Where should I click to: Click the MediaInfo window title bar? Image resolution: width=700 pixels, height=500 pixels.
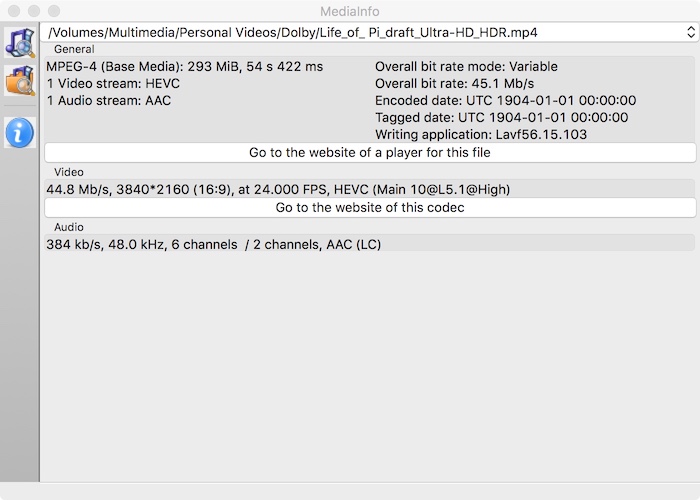(x=350, y=11)
